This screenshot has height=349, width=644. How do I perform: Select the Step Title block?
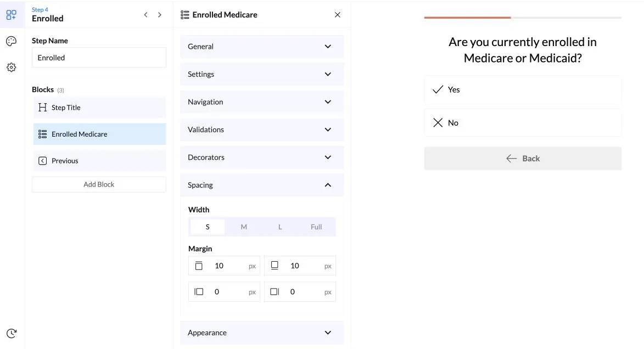[99, 108]
